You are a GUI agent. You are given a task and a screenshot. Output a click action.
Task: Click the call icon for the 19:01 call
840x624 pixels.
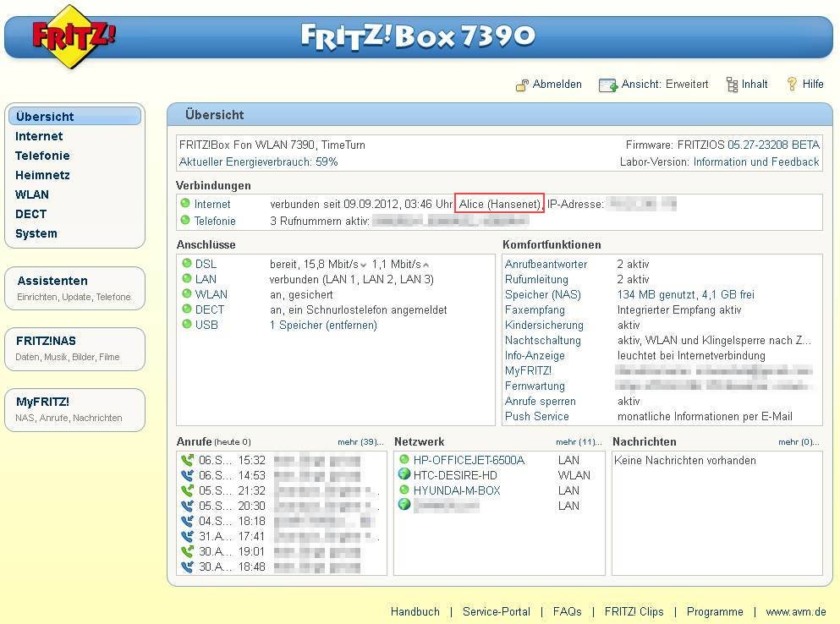188,551
